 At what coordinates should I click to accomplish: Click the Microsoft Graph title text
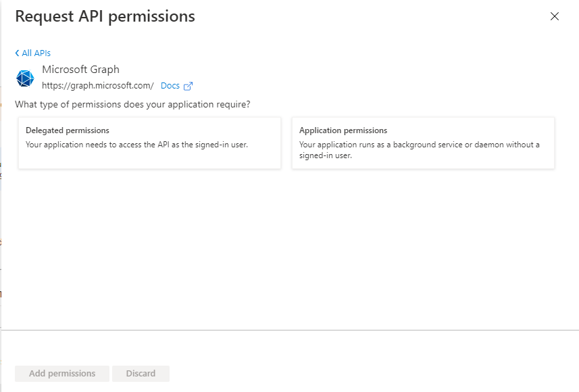[81, 70]
